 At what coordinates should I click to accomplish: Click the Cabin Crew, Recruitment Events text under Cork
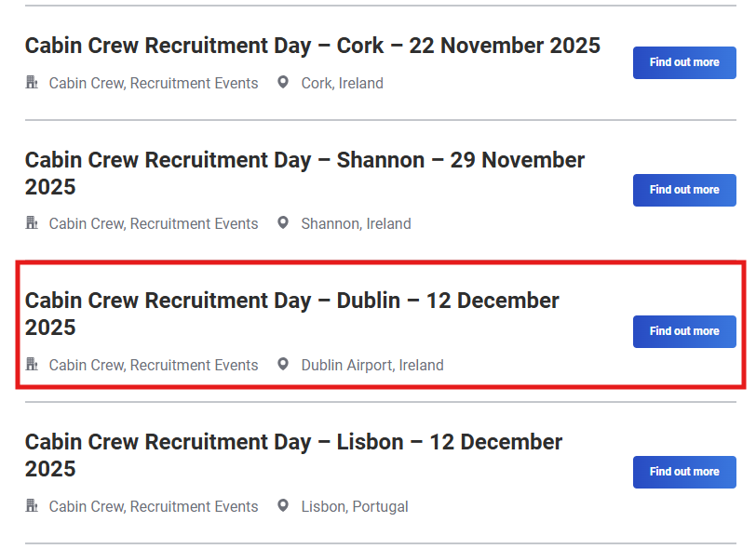click(154, 84)
